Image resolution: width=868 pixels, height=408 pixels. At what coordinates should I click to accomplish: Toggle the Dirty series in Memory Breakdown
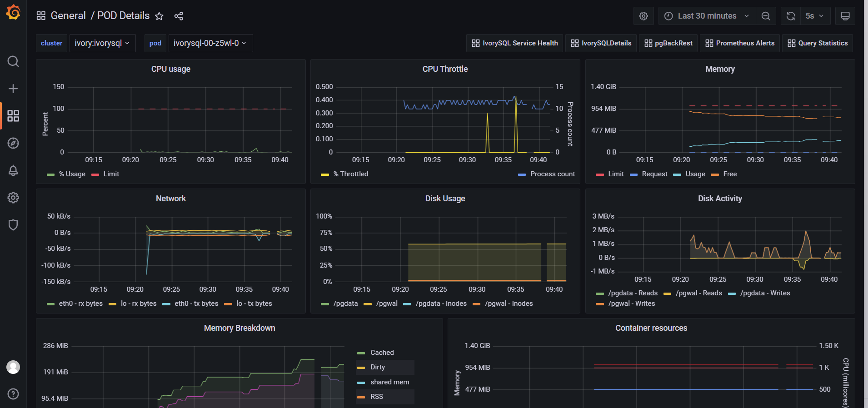click(x=377, y=367)
